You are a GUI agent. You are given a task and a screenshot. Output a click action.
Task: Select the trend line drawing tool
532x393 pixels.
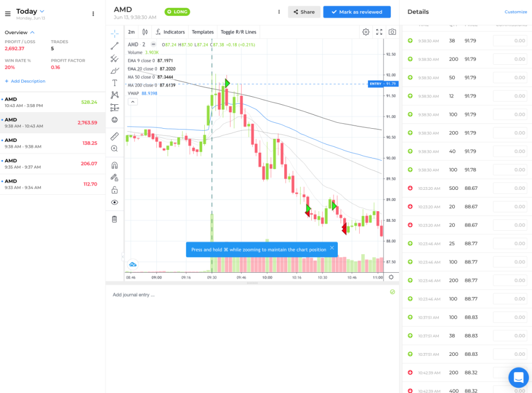pos(114,46)
